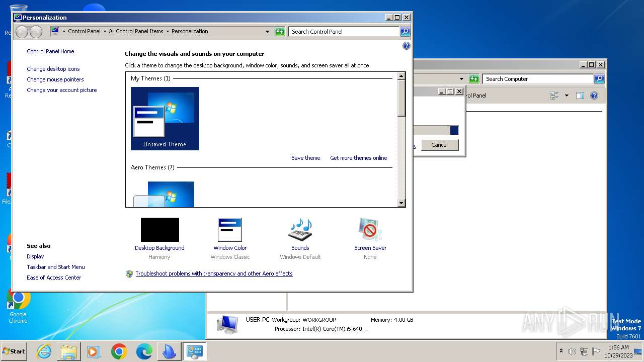Refresh the Personalization address bar

coord(280,31)
